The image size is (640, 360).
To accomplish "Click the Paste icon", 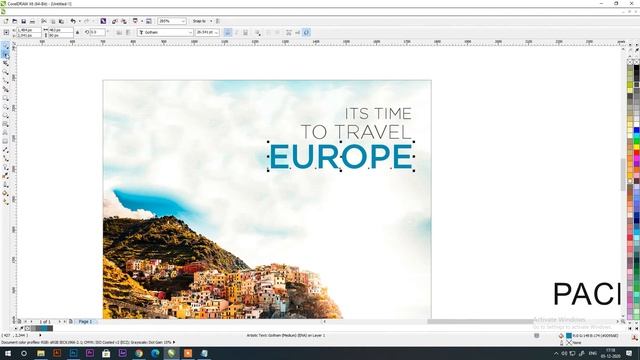I will pyautogui.click(x=61, y=21).
